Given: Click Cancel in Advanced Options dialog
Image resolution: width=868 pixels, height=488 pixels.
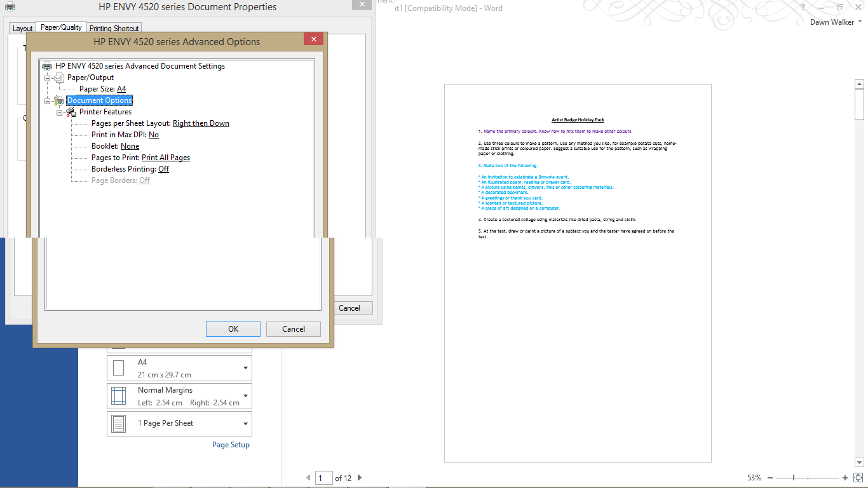Looking at the screenshot, I should 294,329.
